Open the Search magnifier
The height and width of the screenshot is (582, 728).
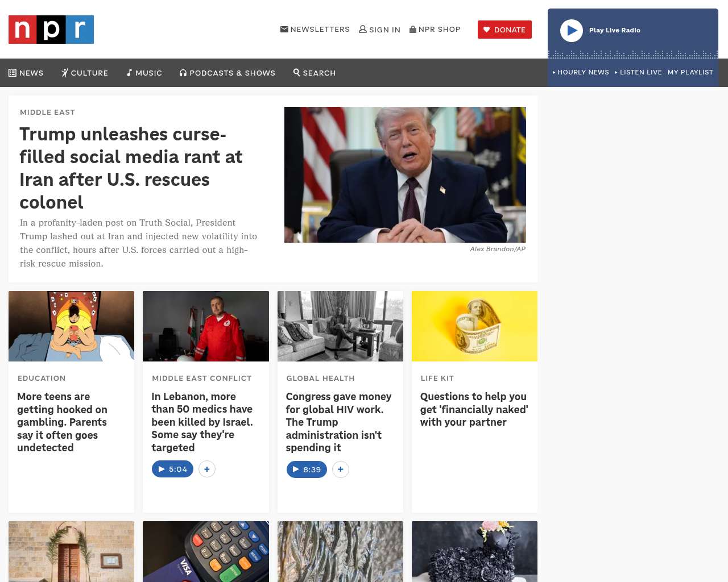(315, 73)
